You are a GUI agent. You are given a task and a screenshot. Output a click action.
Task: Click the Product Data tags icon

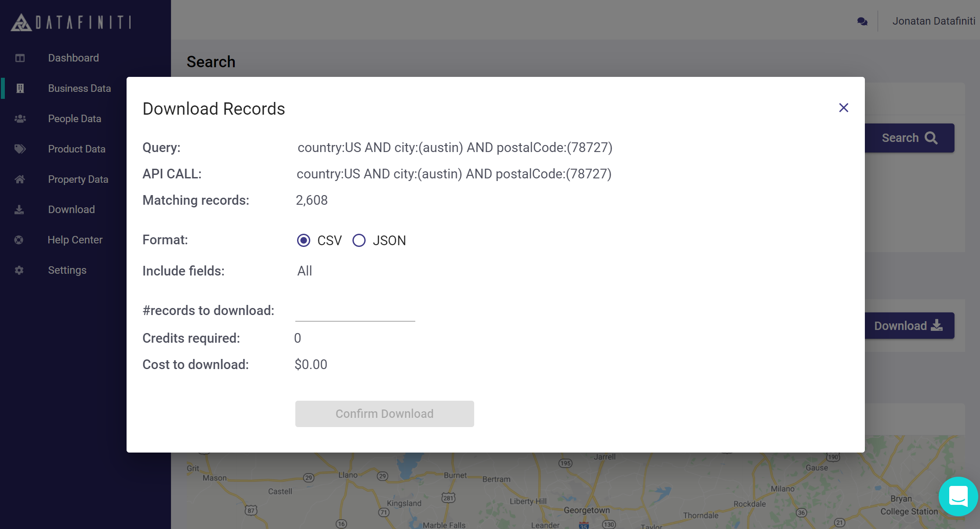coord(20,149)
